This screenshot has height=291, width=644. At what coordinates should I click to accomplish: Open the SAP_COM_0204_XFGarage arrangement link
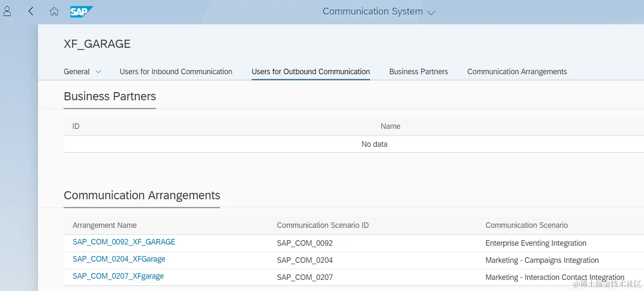point(119,259)
